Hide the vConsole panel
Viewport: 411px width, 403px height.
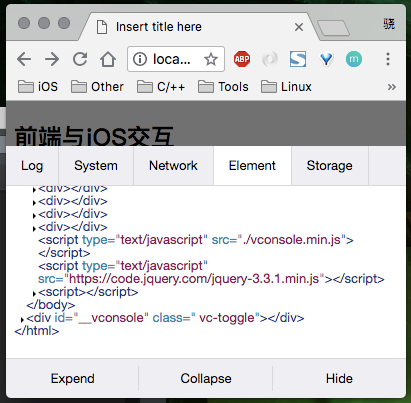click(339, 379)
